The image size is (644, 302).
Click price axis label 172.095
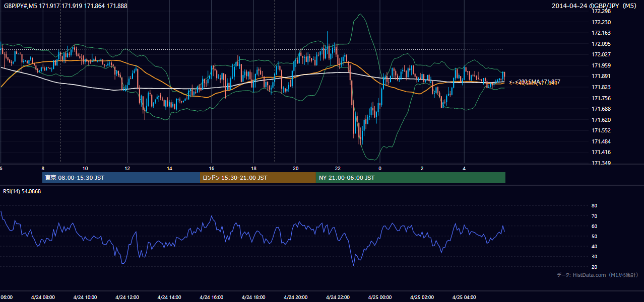coord(601,44)
